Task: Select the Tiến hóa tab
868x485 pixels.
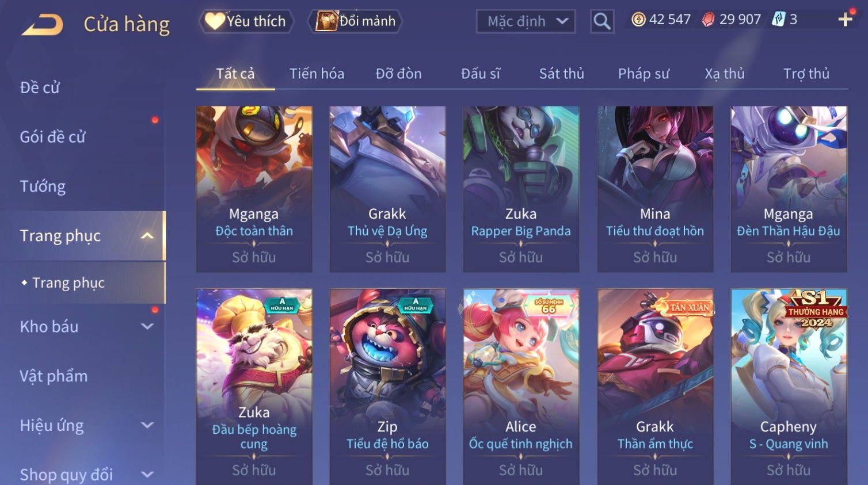Action: point(317,74)
